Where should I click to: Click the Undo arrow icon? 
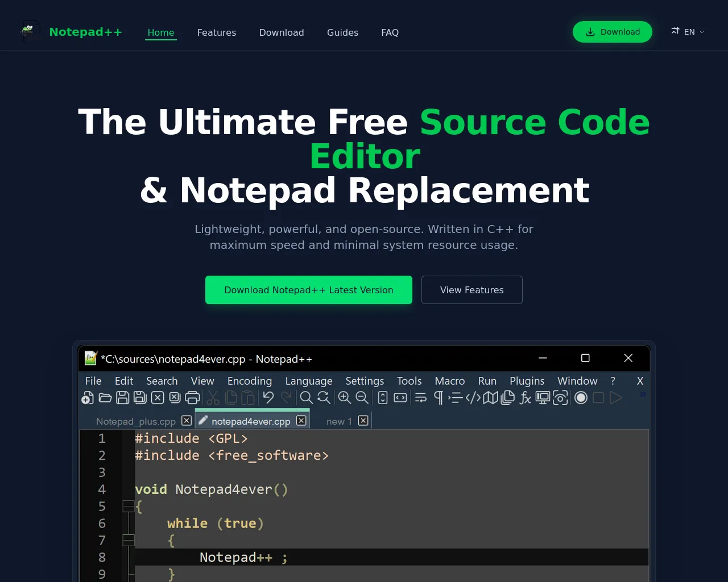point(268,398)
